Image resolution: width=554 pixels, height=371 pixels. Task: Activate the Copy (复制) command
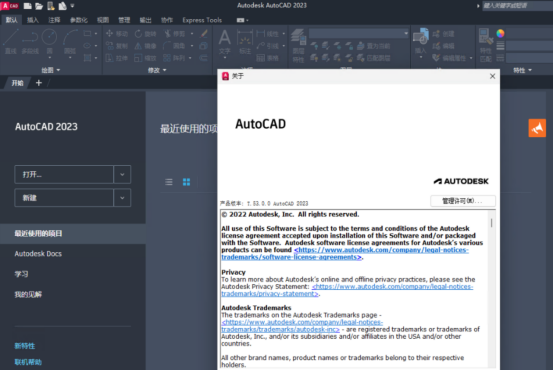coord(117,46)
